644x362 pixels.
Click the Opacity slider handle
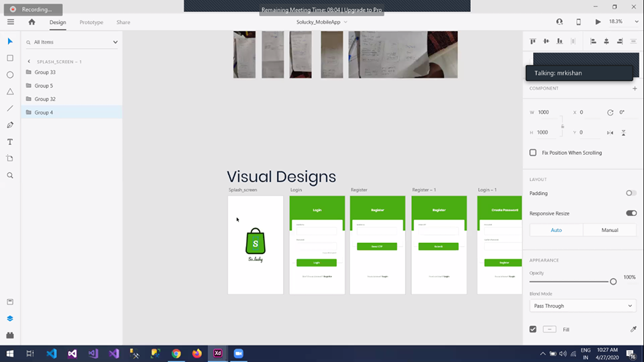click(x=613, y=282)
